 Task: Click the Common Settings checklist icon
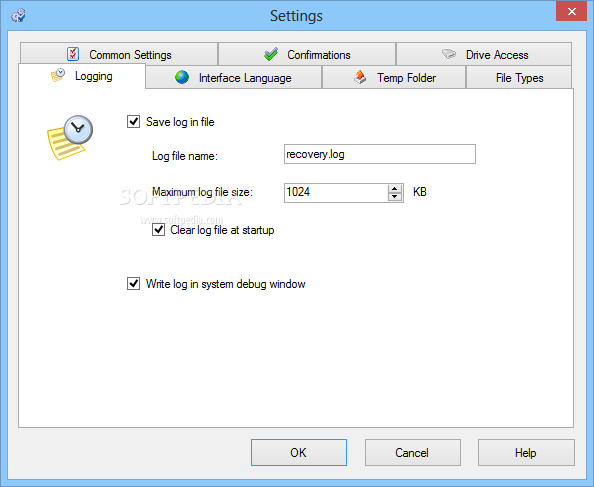pyautogui.click(x=73, y=54)
